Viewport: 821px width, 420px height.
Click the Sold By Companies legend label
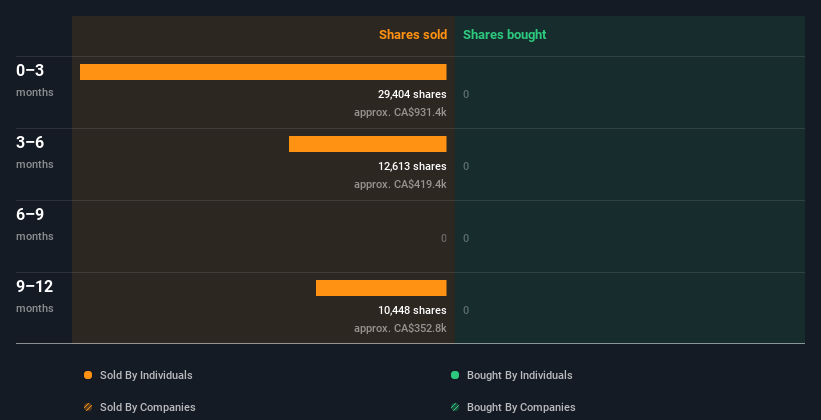(148, 407)
